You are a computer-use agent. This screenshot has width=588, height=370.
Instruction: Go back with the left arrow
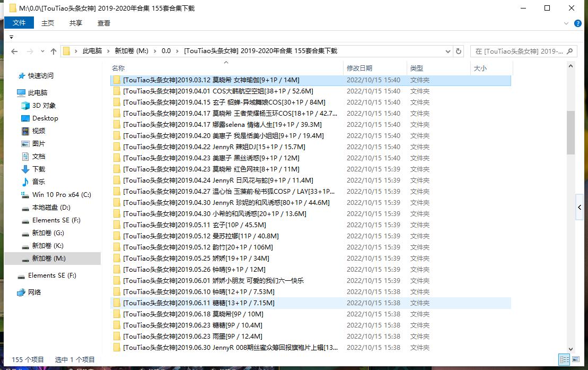tap(14, 51)
